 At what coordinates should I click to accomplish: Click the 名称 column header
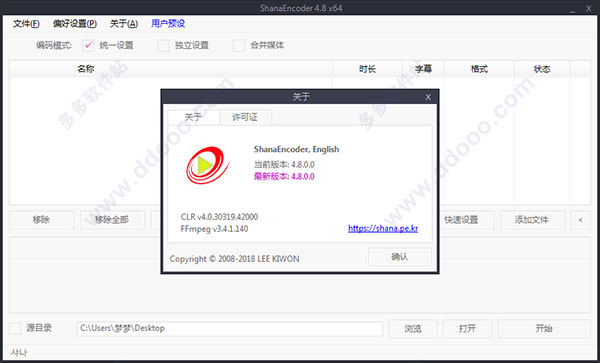tap(171, 69)
